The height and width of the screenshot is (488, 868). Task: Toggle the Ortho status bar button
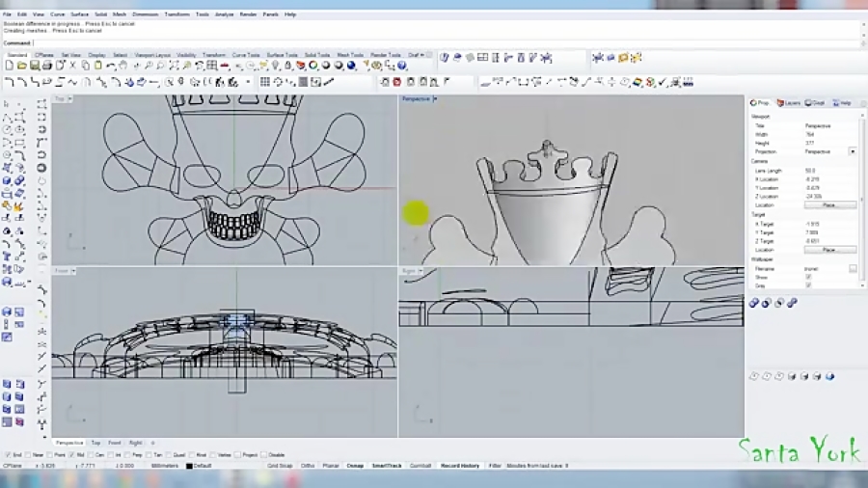(x=308, y=466)
